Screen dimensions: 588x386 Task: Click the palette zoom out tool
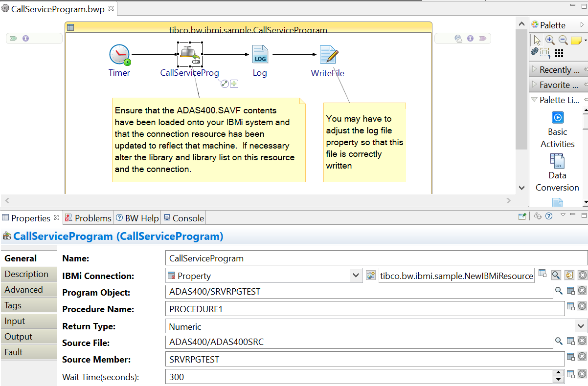click(x=563, y=40)
